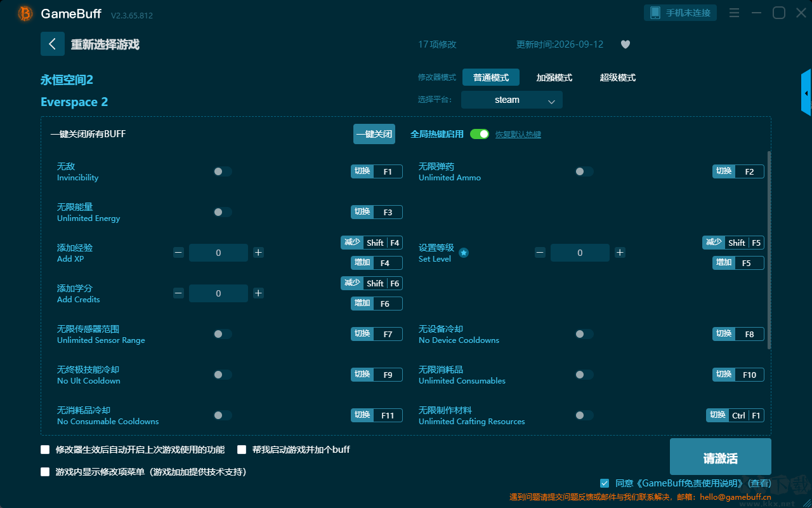The image size is (812, 508).
Task: Click the 17项修改 count text
Action: pos(437,44)
